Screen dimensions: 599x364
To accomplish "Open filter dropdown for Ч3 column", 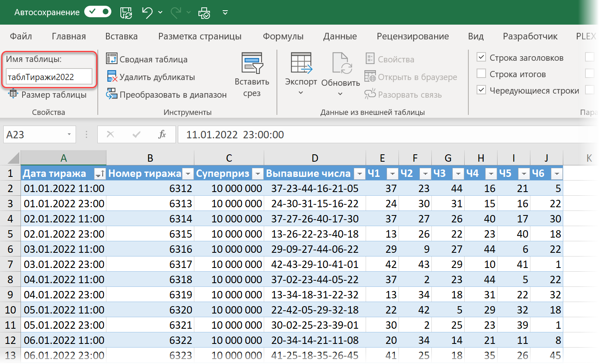I will click(x=458, y=174).
